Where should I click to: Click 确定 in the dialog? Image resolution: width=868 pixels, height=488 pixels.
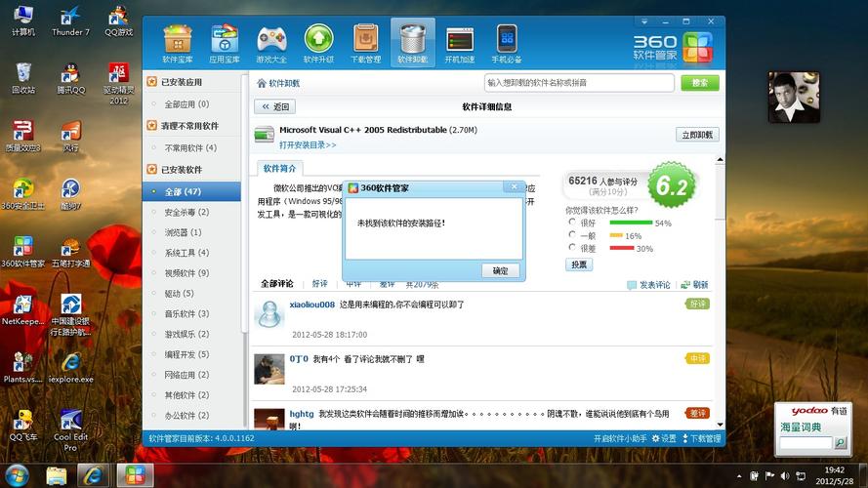point(500,270)
